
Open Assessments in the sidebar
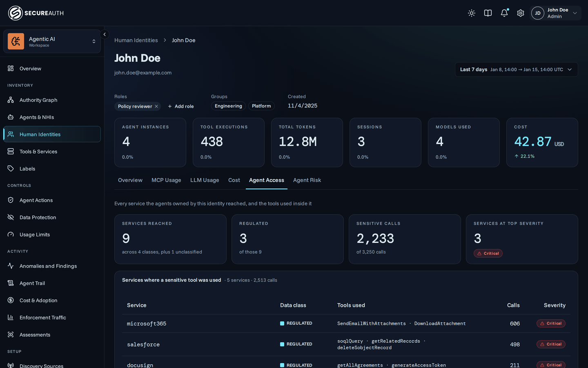pyautogui.click(x=52, y=334)
